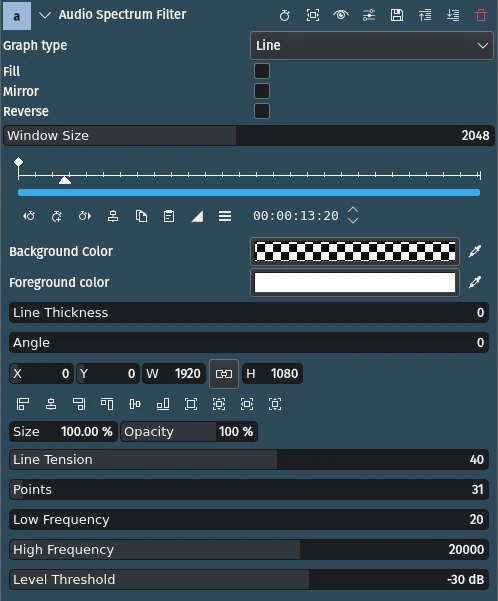The image size is (498, 601).
Task: Open the white Foreground color swatch
Action: 355,282
